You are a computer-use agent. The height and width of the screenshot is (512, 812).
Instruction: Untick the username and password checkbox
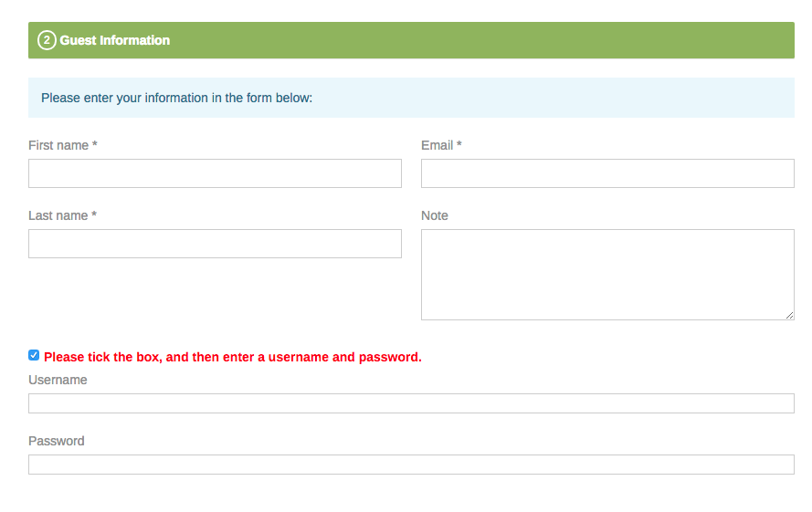coord(34,355)
